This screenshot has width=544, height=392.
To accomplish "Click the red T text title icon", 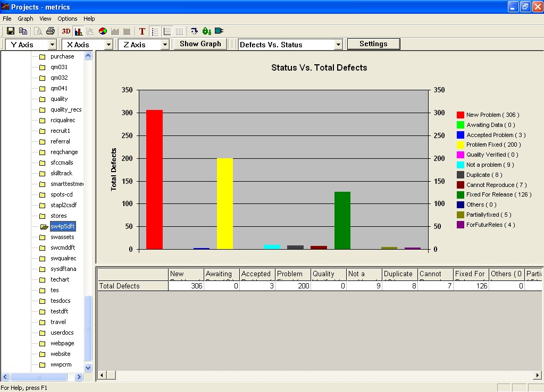I will point(142,31).
